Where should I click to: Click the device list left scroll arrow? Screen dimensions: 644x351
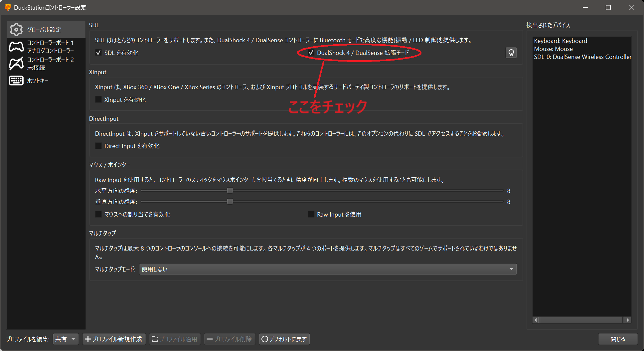(536, 320)
